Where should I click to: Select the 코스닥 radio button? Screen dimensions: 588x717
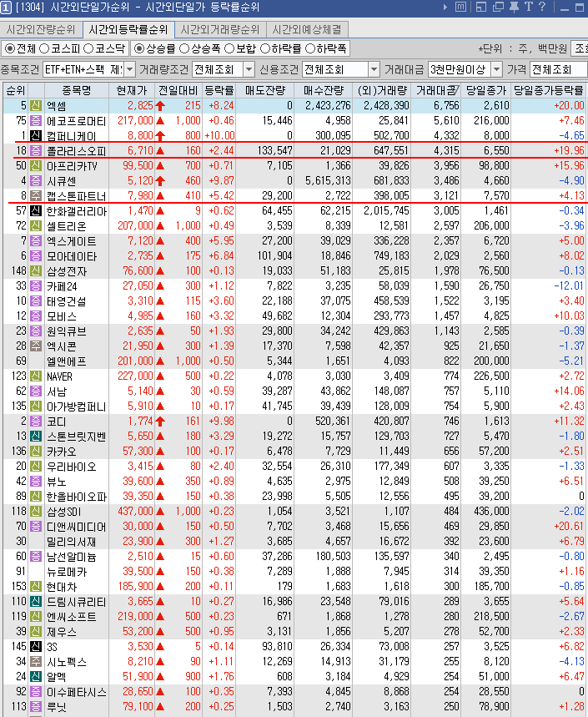point(88,48)
